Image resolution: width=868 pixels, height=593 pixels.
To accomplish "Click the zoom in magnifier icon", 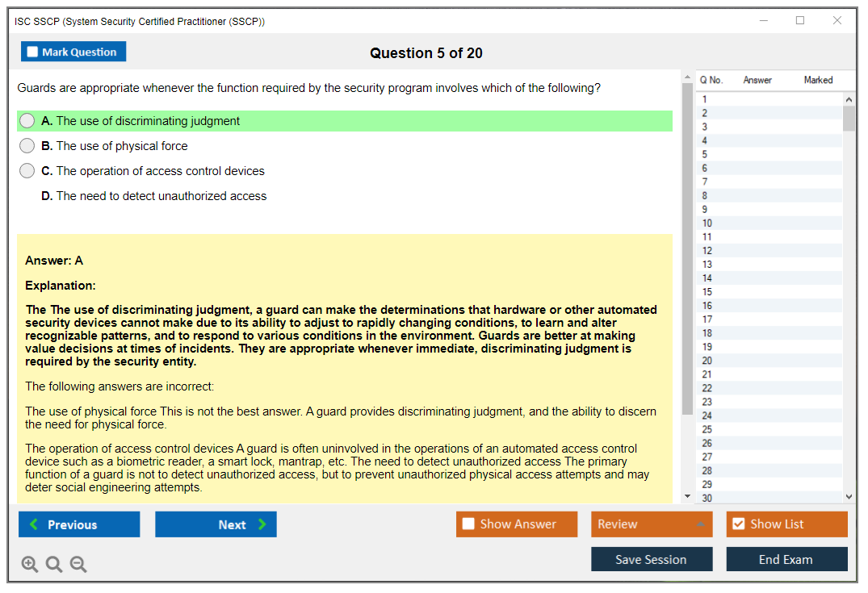I will point(30,565).
